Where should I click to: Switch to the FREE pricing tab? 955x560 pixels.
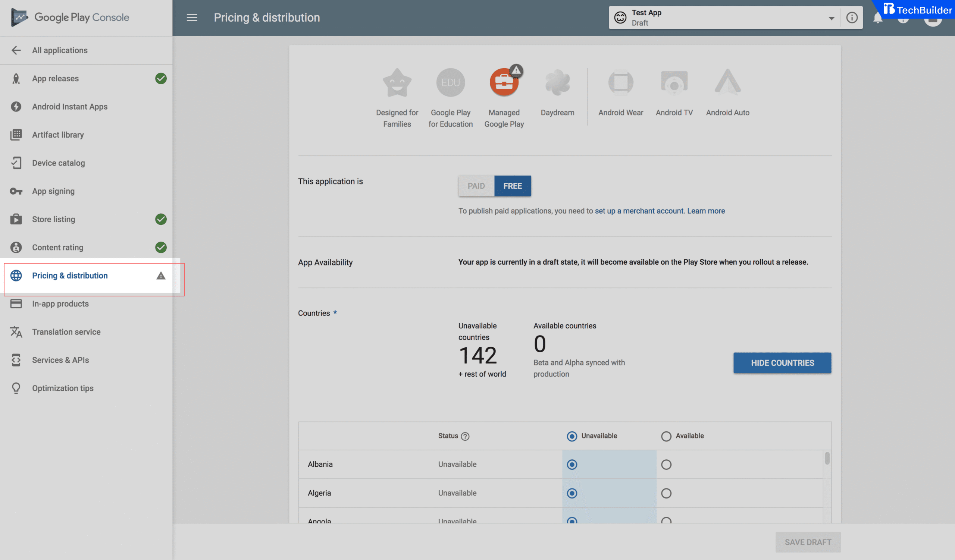tap(512, 186)
